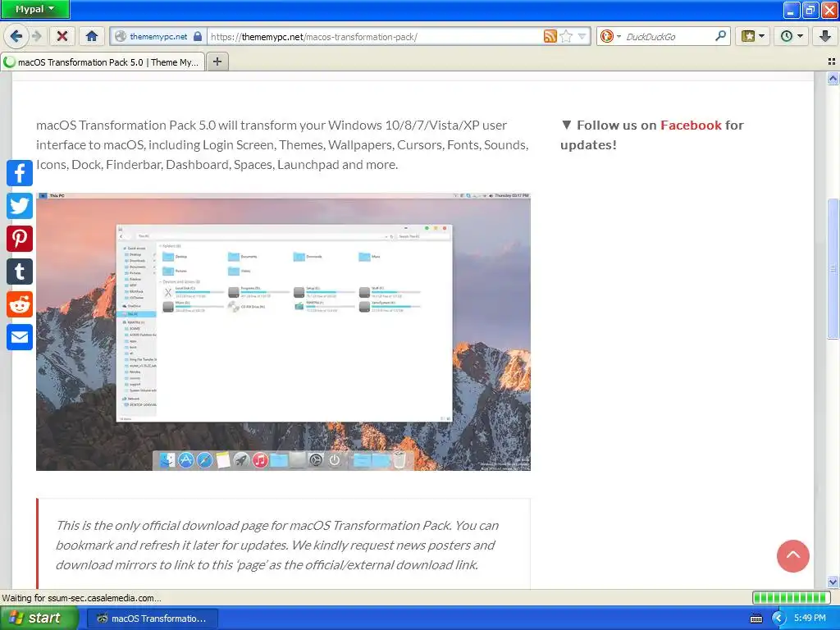Open the browser home page
840x630 pixels.
click(92, 36)
